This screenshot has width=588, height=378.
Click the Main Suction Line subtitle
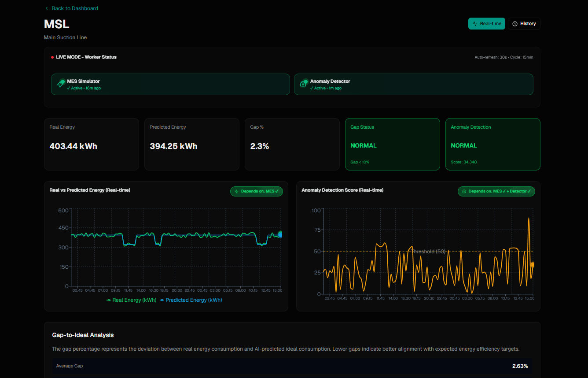pyautogui.click(x=65, y=37)
